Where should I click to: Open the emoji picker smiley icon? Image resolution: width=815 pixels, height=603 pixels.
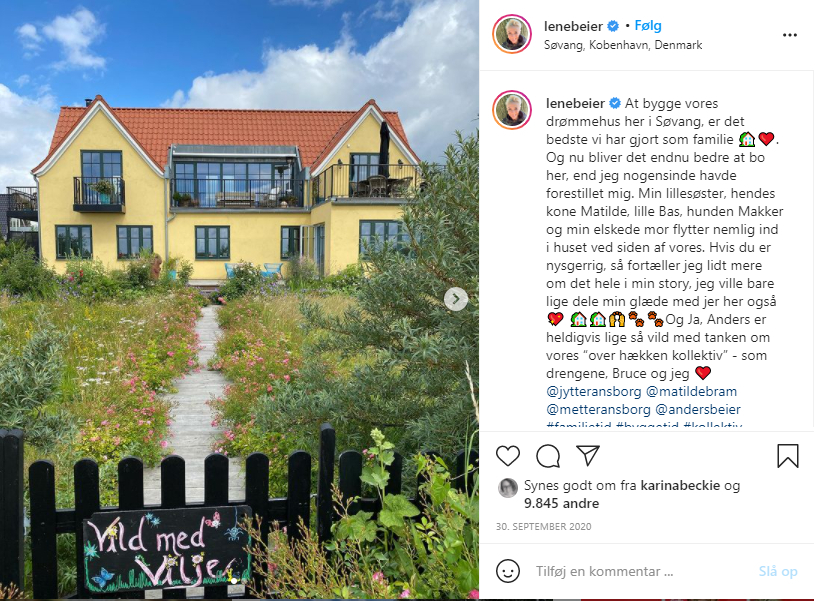click(508, 571)
